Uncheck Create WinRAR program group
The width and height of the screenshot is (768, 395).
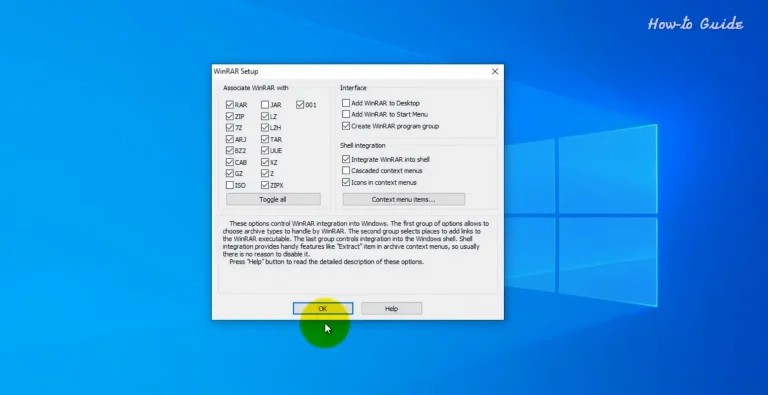coord(346,126)
